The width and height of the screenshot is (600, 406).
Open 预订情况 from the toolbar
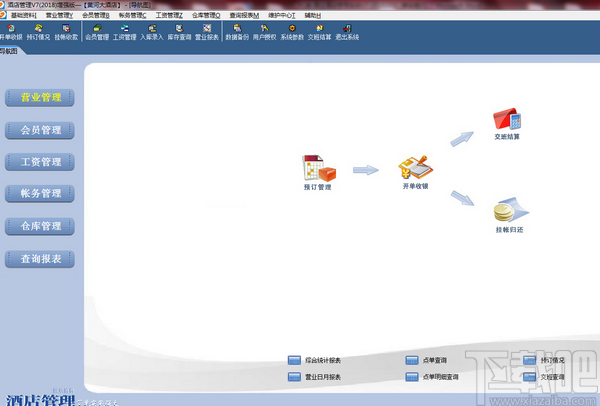click(38, 33)
